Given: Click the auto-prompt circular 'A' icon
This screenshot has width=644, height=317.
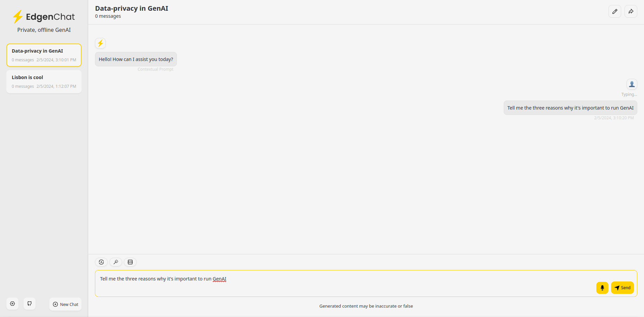Looking at the screenshot, I should click(101, 262).
